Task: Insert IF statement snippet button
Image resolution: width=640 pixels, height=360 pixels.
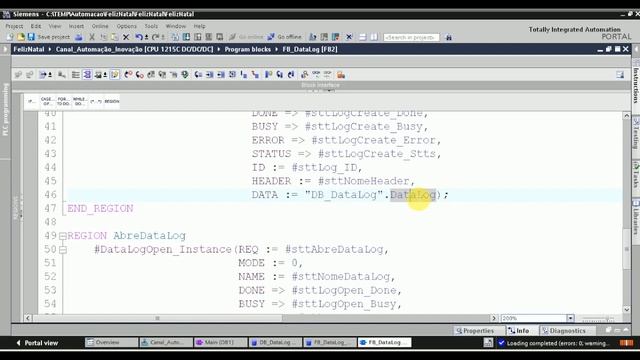Action: 32,101
